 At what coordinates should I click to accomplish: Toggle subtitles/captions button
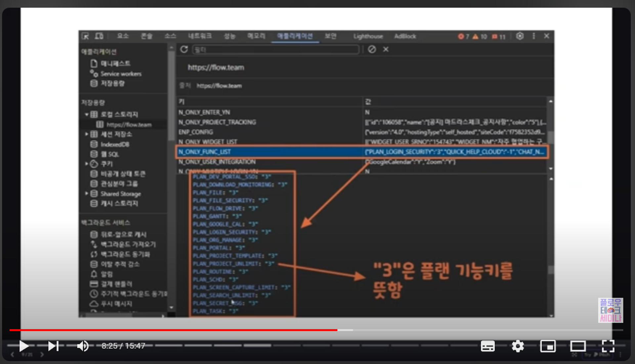[x=487, y=346]
